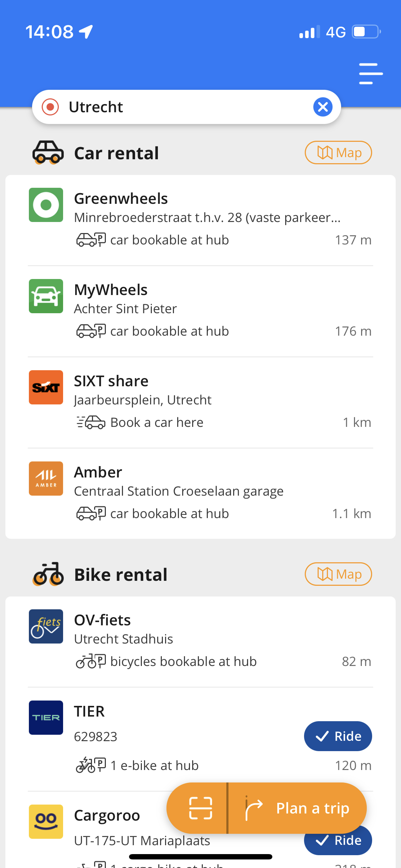This screenshot has width=401, height=868.
Task: Select Amber Centraal Station Croeselaan garage
Action: point(200,494)
